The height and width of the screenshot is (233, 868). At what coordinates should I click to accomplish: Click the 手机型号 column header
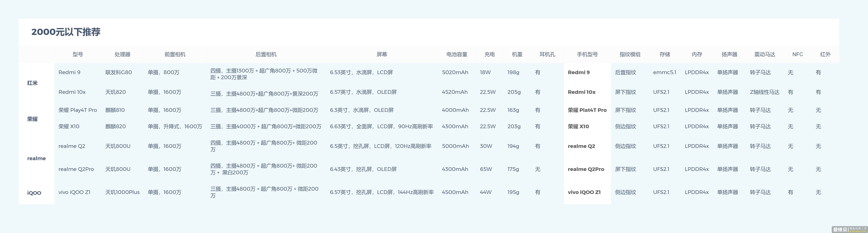(x=587, y=54)
